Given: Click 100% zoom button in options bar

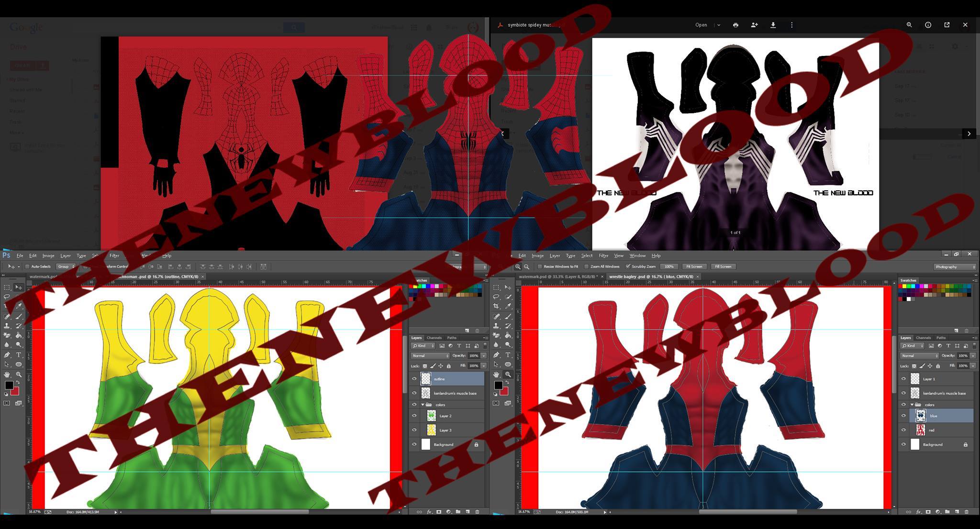Looking at the screenshot, I should click(669, 266).
